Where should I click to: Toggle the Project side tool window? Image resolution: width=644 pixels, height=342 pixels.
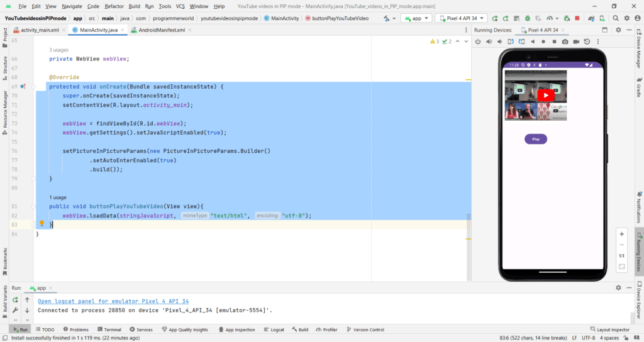(5, 38)
